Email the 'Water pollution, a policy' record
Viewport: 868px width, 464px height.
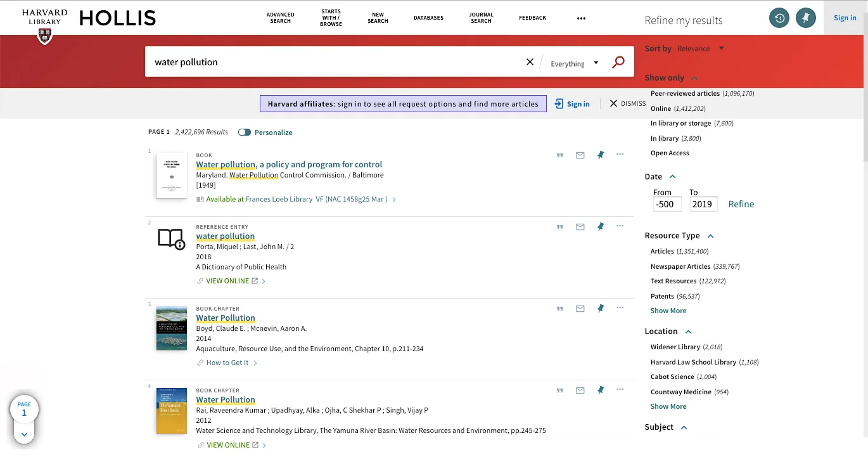click(x=580, y=155)
